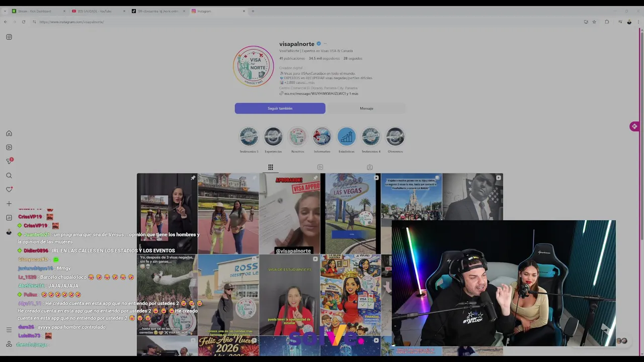
Task: Open the Ross Dress for Less post
Action: click(228, 295)
